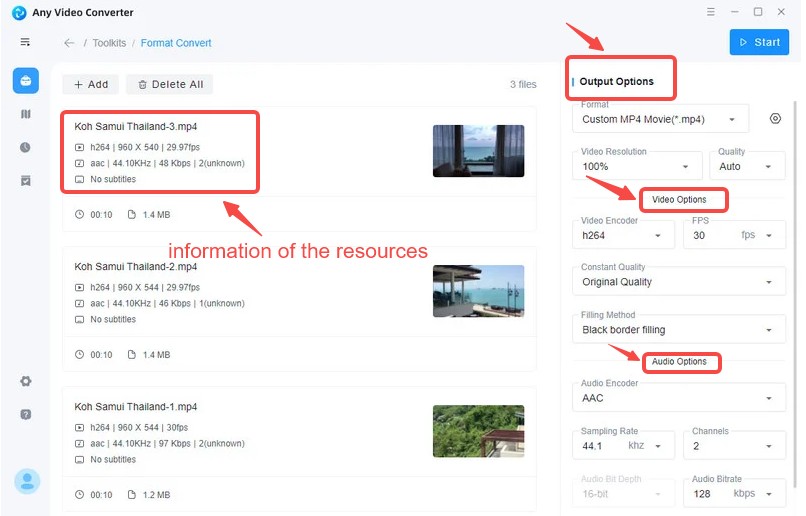
Task: Expand the Audio Bitrate 128 kbps dropdown
Action: click(x=734, y=493)
